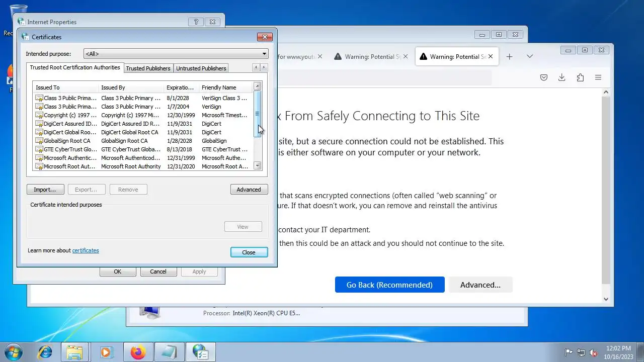Click Remove button in Certificates dialog

pos(128,190)
